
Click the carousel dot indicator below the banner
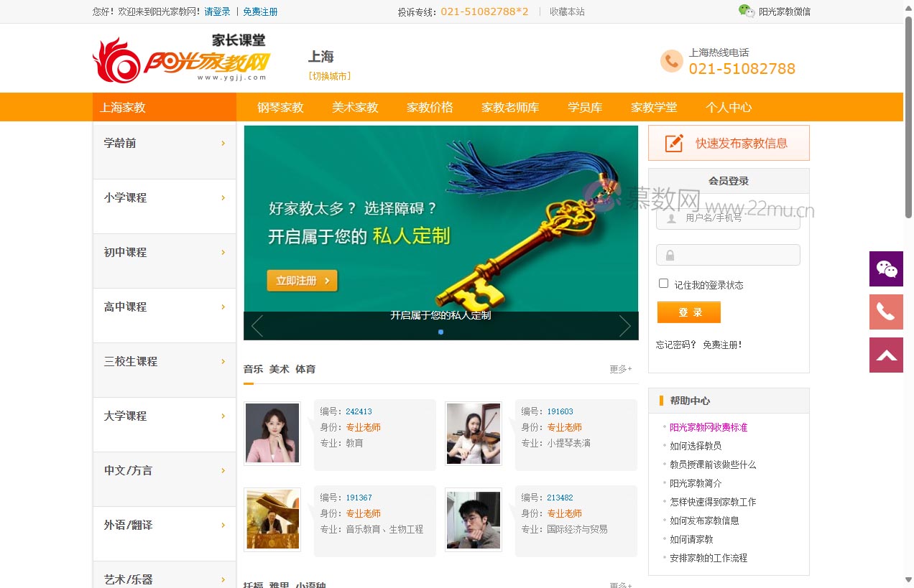pos(440,332)
